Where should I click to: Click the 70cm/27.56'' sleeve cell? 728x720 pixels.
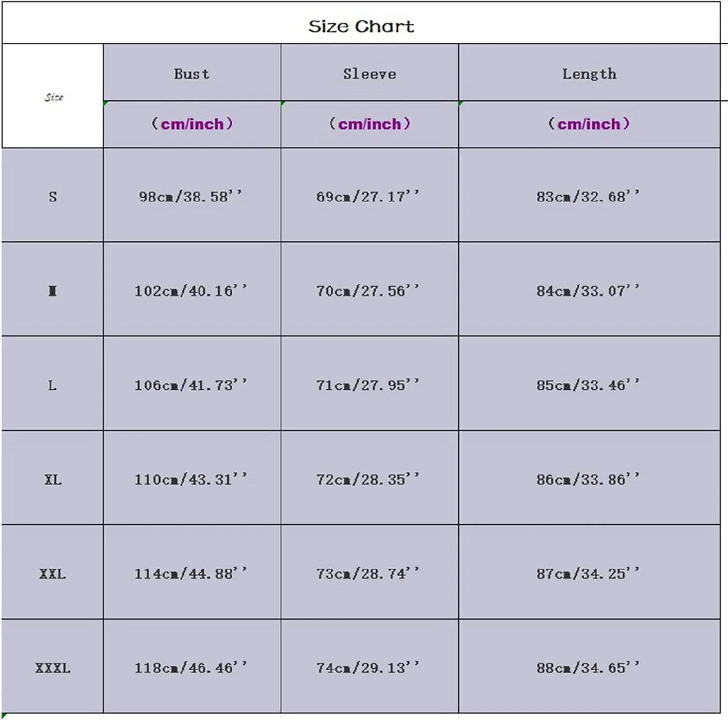click(369, 289)
